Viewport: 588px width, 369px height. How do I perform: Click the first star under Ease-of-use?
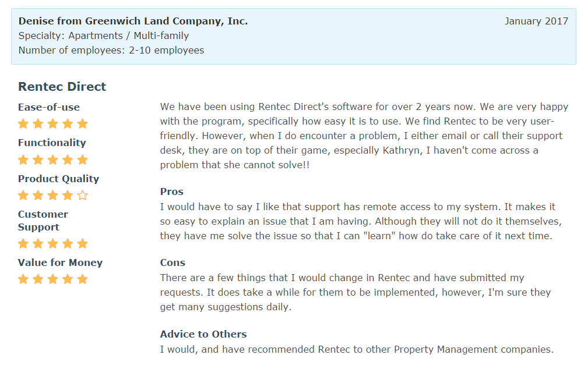[x=23, y=123]
